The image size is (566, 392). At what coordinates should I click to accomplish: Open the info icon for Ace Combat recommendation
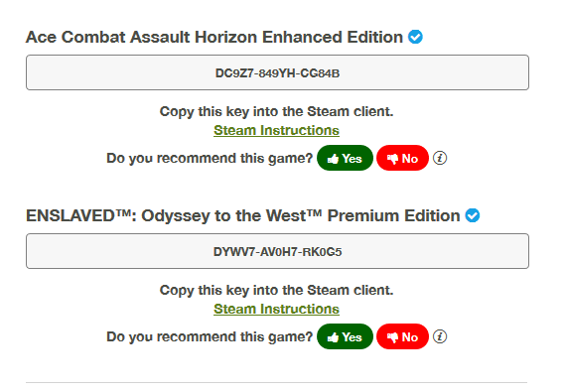click(x=440, y=158)
